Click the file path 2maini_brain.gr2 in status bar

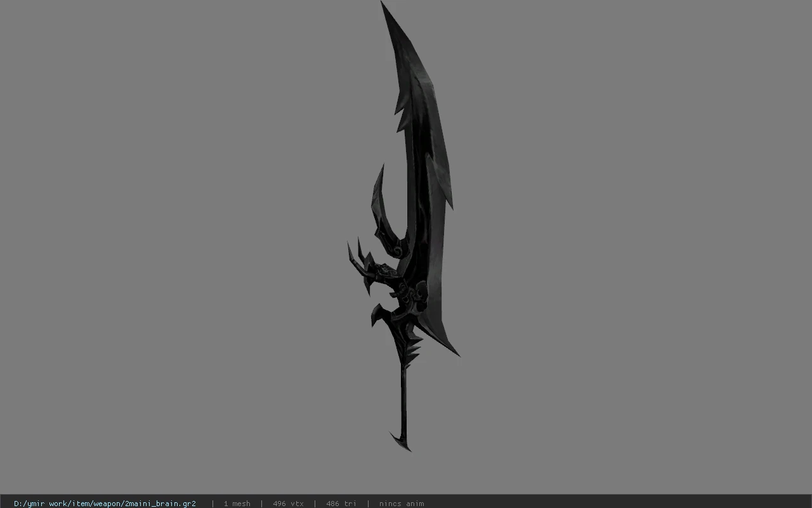(105, 504)
